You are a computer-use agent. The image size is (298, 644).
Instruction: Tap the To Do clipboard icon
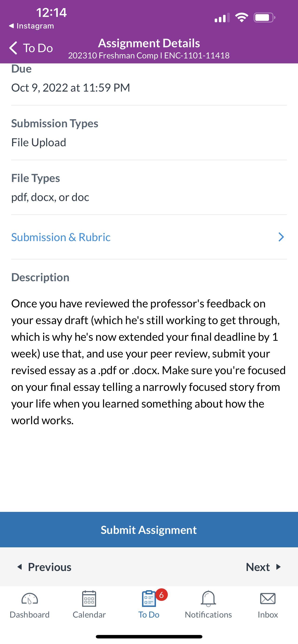point(149,599)
